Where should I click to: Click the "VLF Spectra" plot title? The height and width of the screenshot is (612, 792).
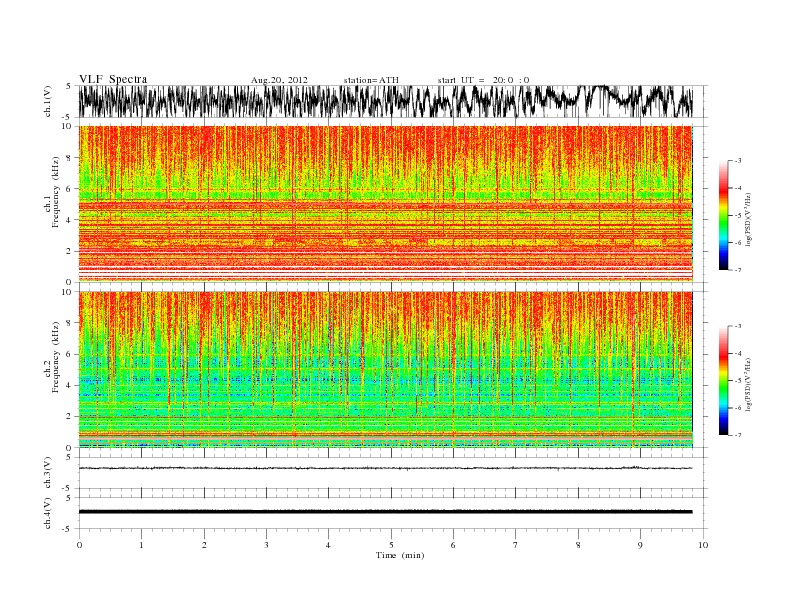[x=113, y=79]
